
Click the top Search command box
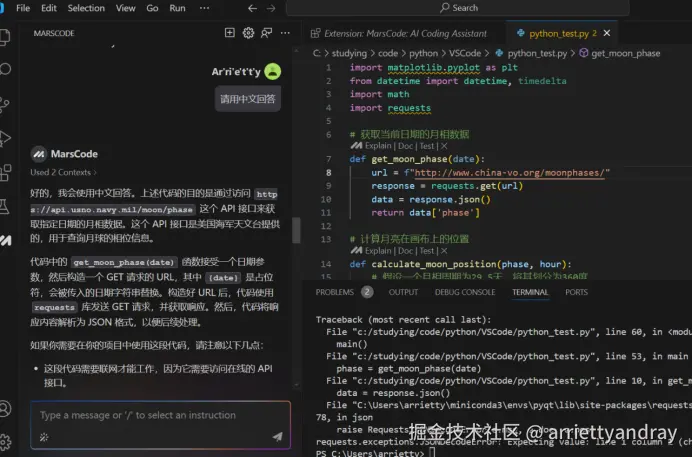point(458,8)
